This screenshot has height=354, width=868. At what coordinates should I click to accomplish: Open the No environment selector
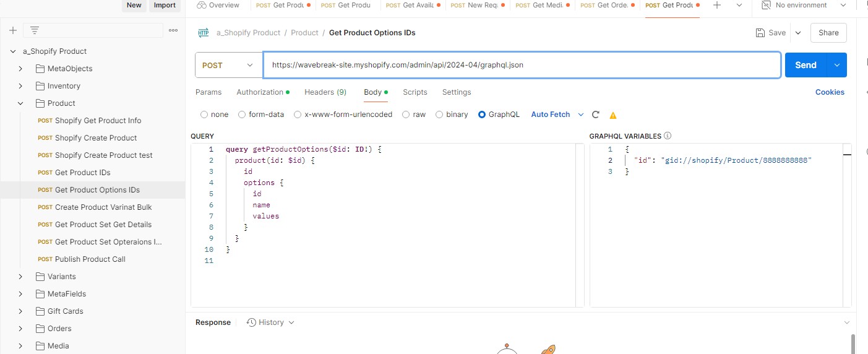804,5
